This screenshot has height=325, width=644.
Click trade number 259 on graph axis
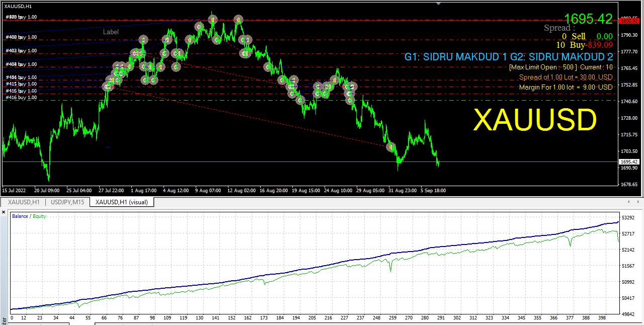click(x=392, y=318)
